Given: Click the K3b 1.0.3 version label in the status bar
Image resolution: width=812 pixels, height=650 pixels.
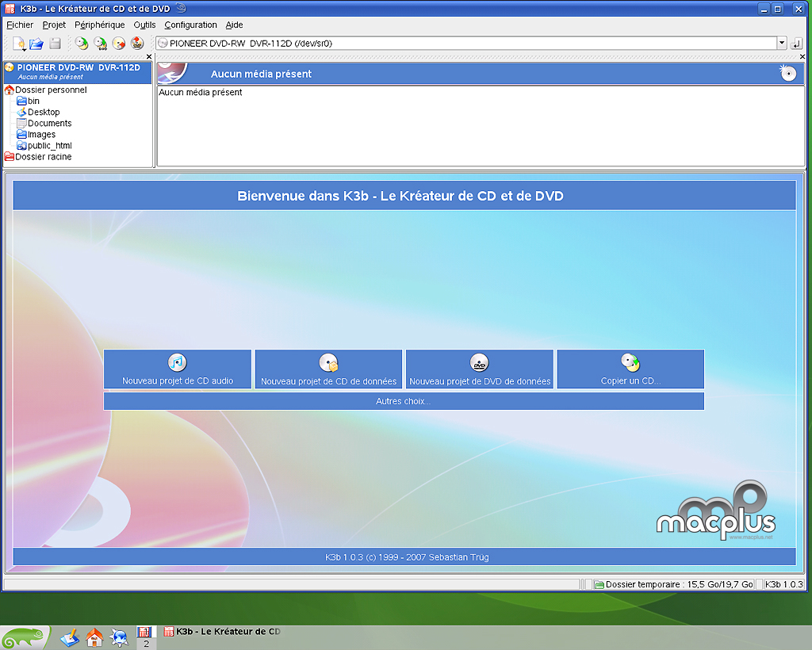Looking at the screenshot, I should tap(784, 584).
